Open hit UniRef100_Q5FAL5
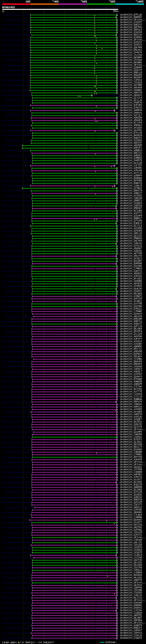 (131, 30)
